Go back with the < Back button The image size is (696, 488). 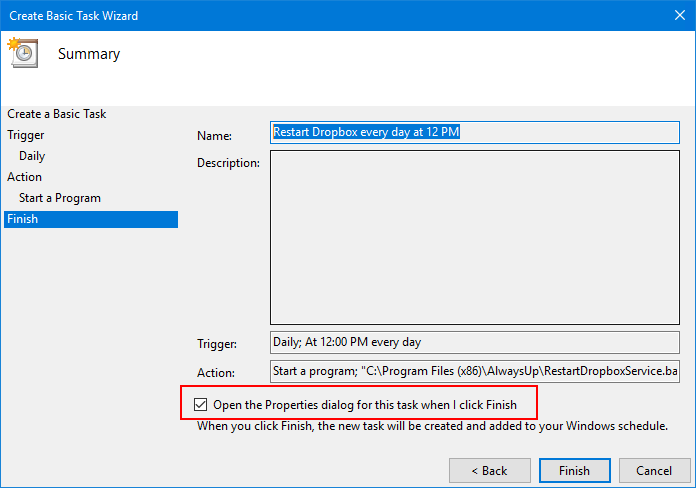point(490,471)
